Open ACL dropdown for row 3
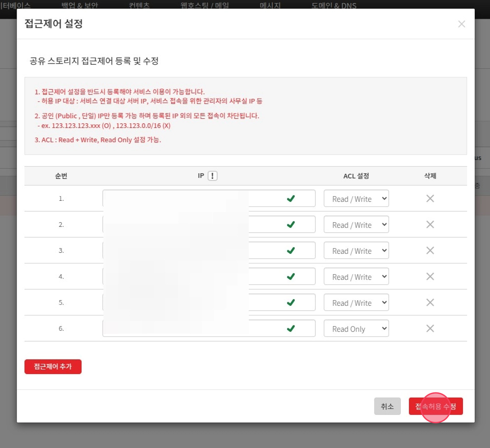Screen dimensions: 490x448 point(356,250)
